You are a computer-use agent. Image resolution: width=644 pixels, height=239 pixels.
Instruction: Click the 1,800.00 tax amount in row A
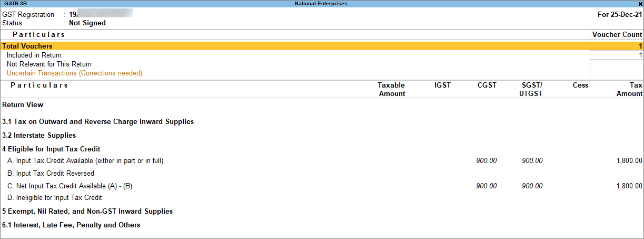629,161
